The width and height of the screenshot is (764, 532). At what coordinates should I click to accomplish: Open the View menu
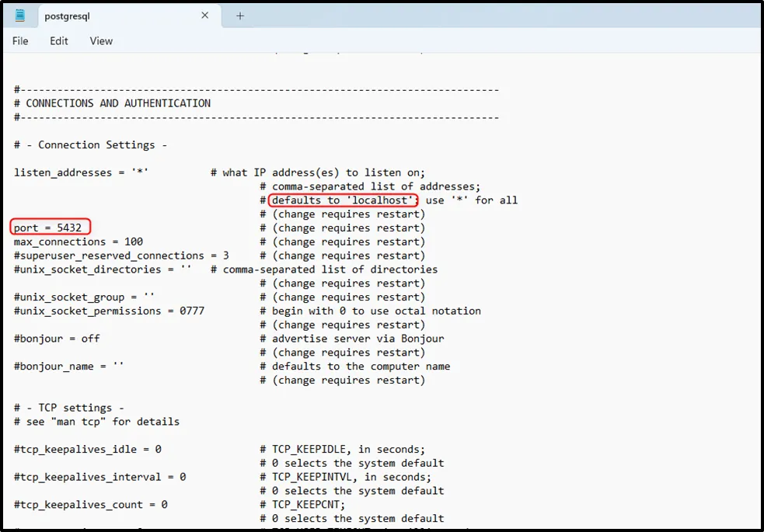click(x=101, y=41)
